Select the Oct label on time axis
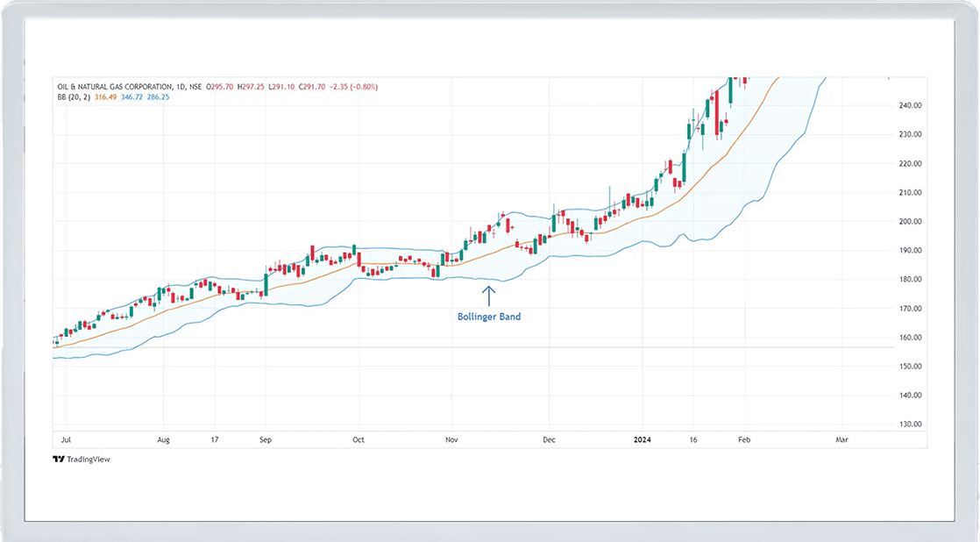 point(357,439)
